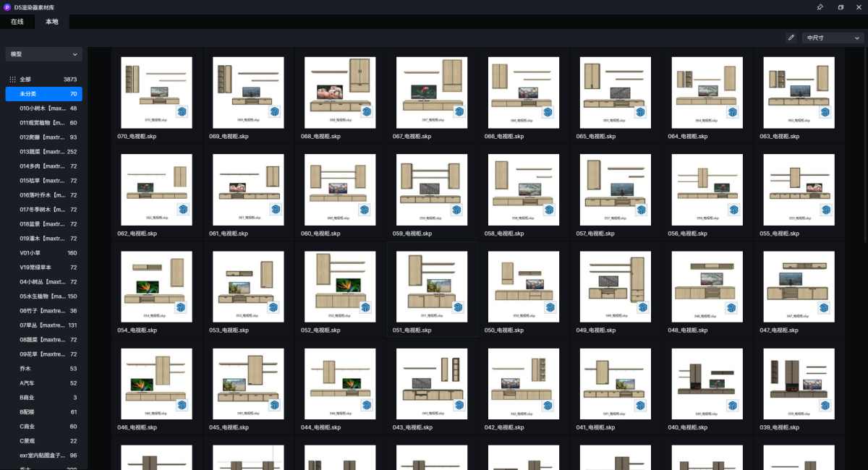Open the 06竹子 category
The width and height of the screenshot is (868, 470).
(x=43, y=311)
